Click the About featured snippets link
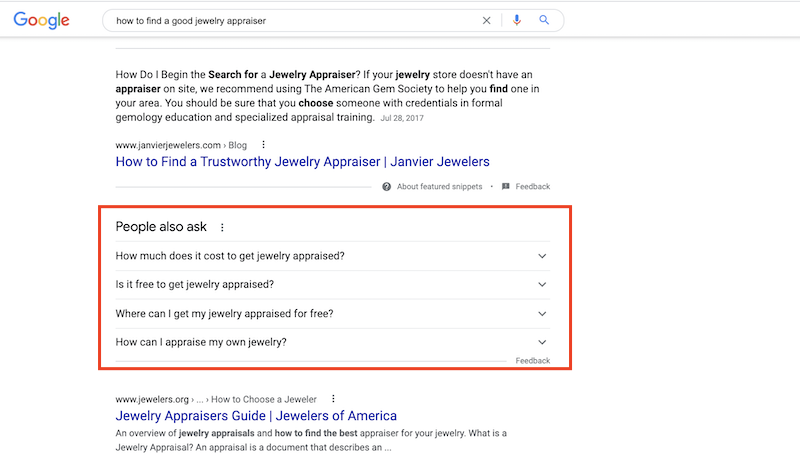The height and width of the screenshot is (471, 800). point(439,187)
